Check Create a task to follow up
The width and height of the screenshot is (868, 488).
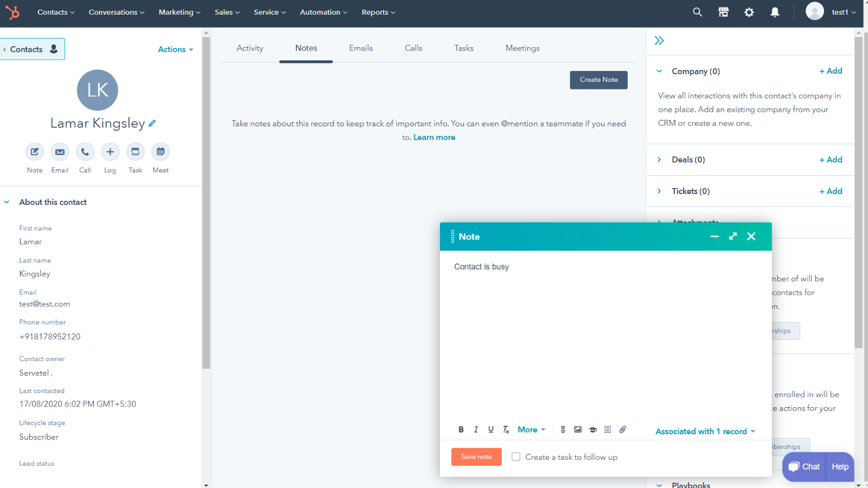coord(516,457)
